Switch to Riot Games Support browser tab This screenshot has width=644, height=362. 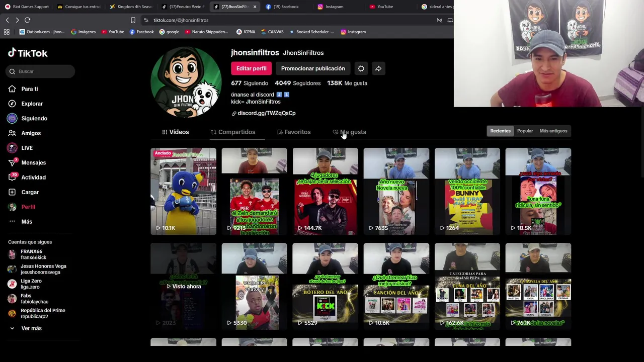click(27, 7)
